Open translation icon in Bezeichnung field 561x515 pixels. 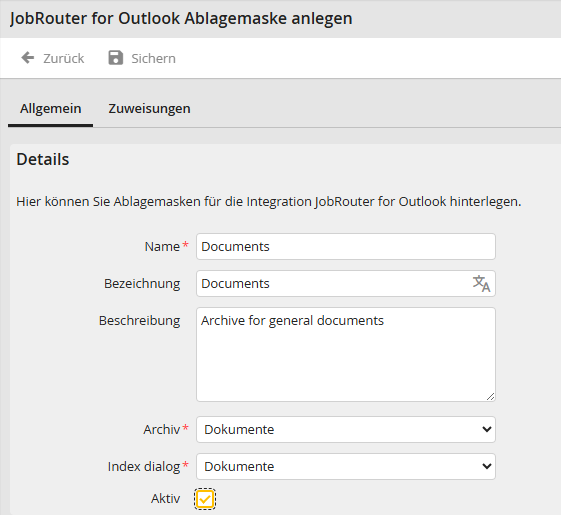coord(481,283)
